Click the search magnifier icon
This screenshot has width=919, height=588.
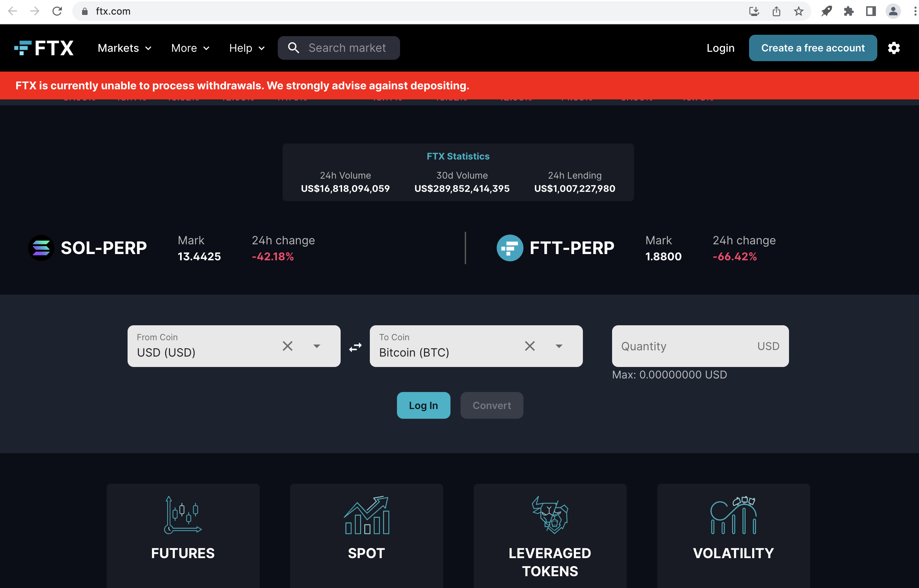pyautogui.click(x=293, y=48)
